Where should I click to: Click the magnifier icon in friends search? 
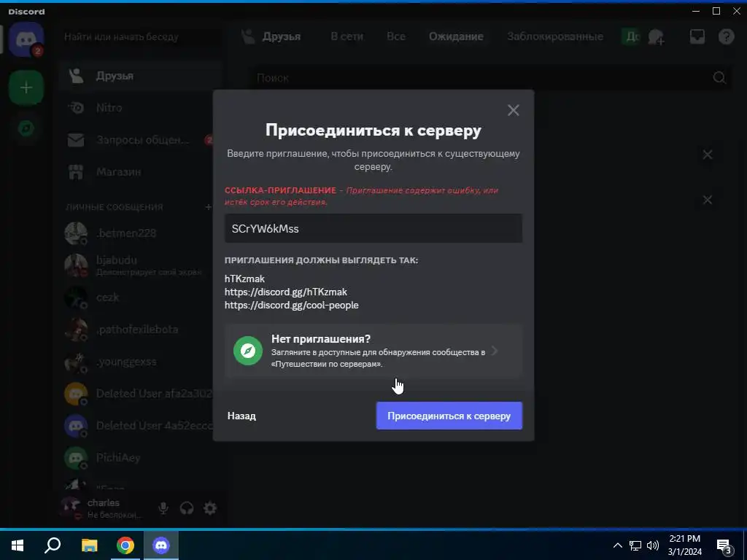[719, 77]
